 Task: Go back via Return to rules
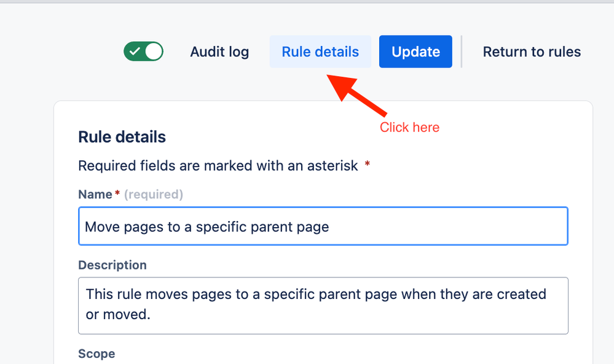tap(532, 52)
